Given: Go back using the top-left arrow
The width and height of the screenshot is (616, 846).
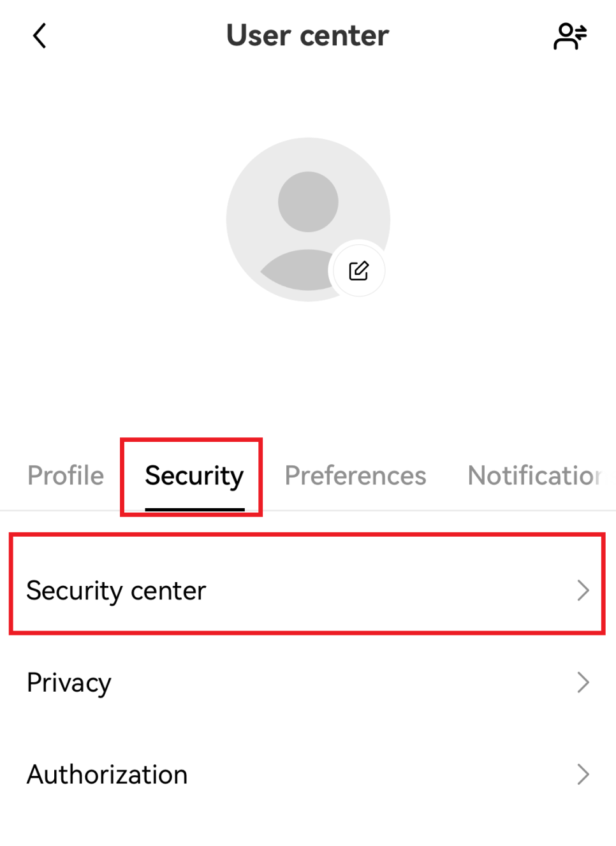Looking at the screenshot, I should [x=40, y=36].
